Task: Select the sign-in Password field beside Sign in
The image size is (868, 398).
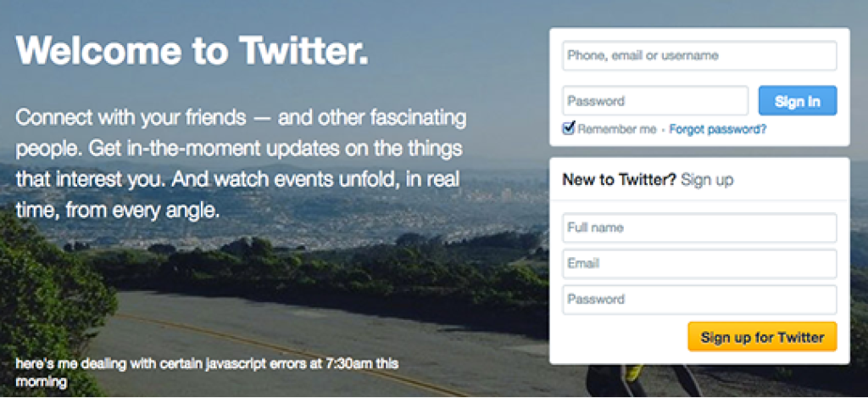Action: point(655,101)
